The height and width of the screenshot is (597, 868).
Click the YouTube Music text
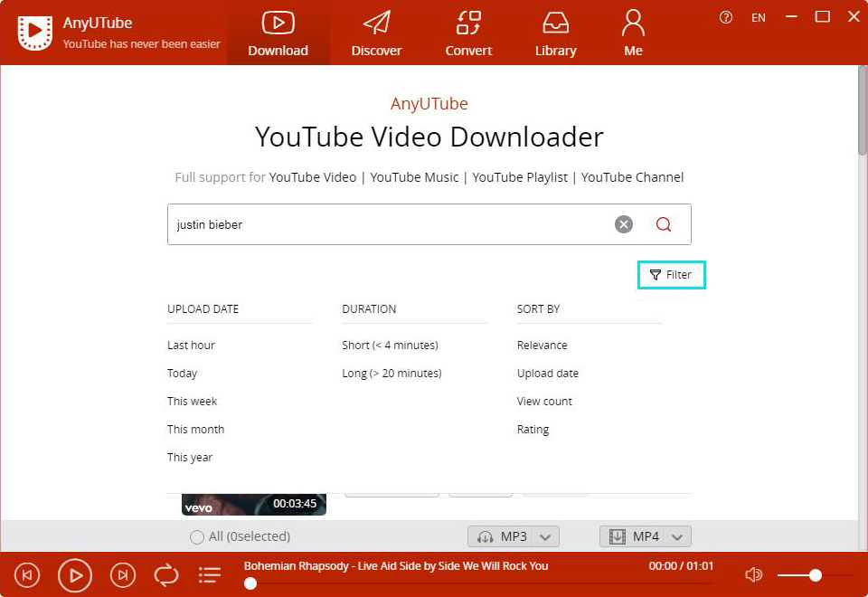(x=414, y=177)
